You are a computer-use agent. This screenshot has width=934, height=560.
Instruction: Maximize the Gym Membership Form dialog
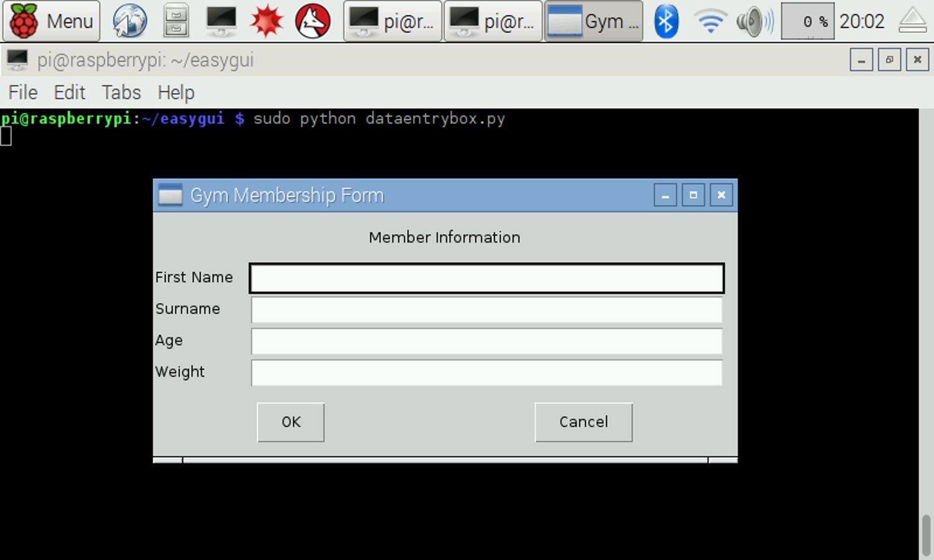(x=693, y=195)
